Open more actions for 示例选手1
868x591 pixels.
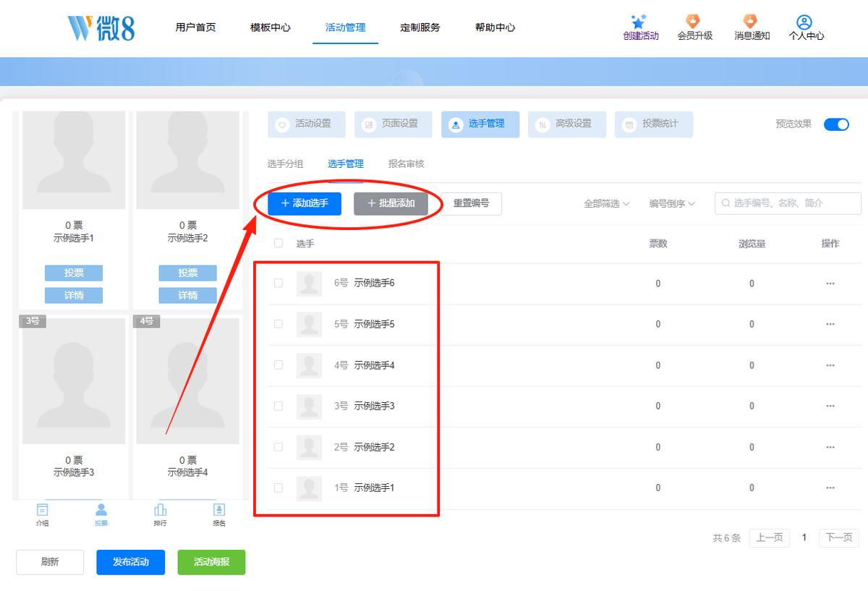click(x=830, y=488)
